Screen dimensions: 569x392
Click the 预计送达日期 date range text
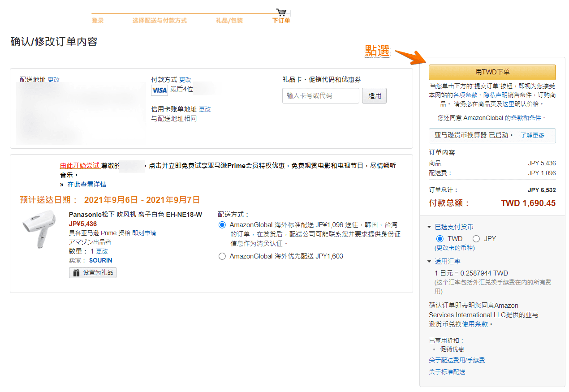(x=142, y=200)
